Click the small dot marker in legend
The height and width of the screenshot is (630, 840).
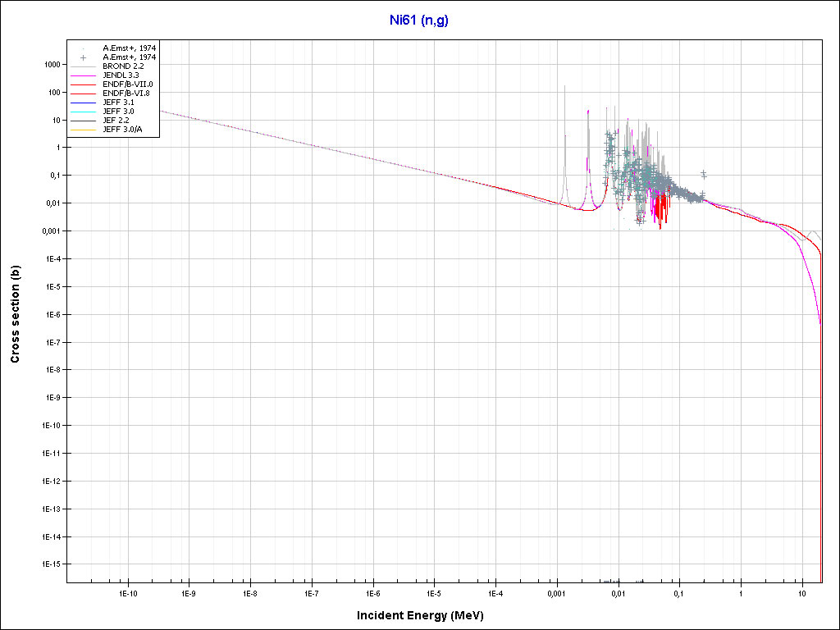pos(84,48)
